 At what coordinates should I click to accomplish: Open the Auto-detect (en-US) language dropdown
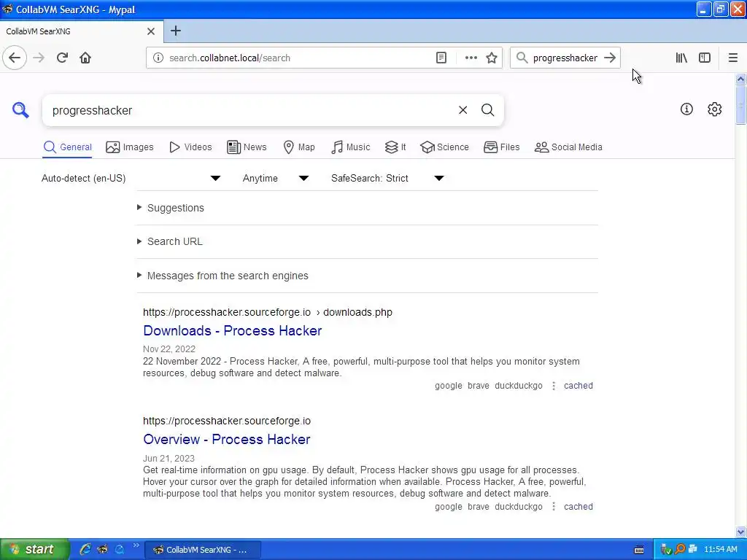(131, 178)
